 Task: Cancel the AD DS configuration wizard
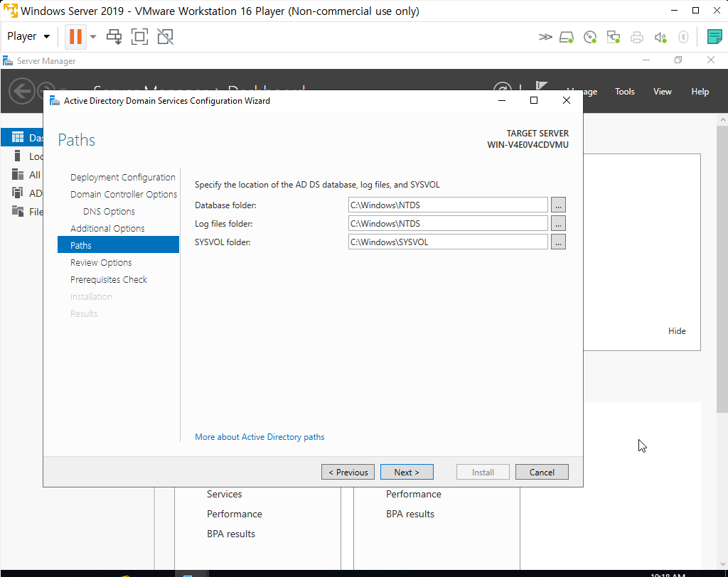click(542, 472)
